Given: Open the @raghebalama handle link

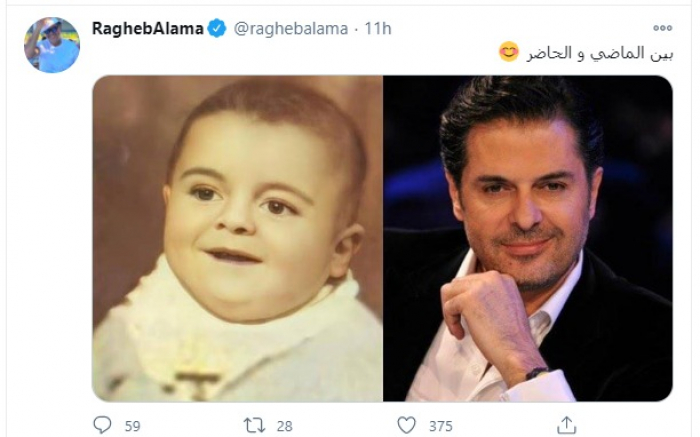Looking at the screenshot, I should click(291, 29).
